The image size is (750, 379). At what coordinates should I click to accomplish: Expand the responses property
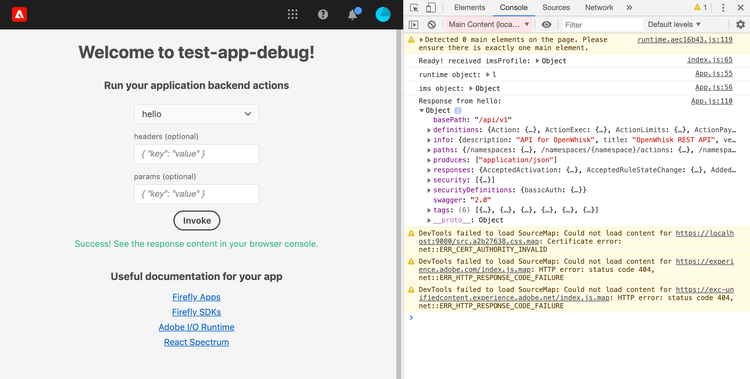click(429, 170)
